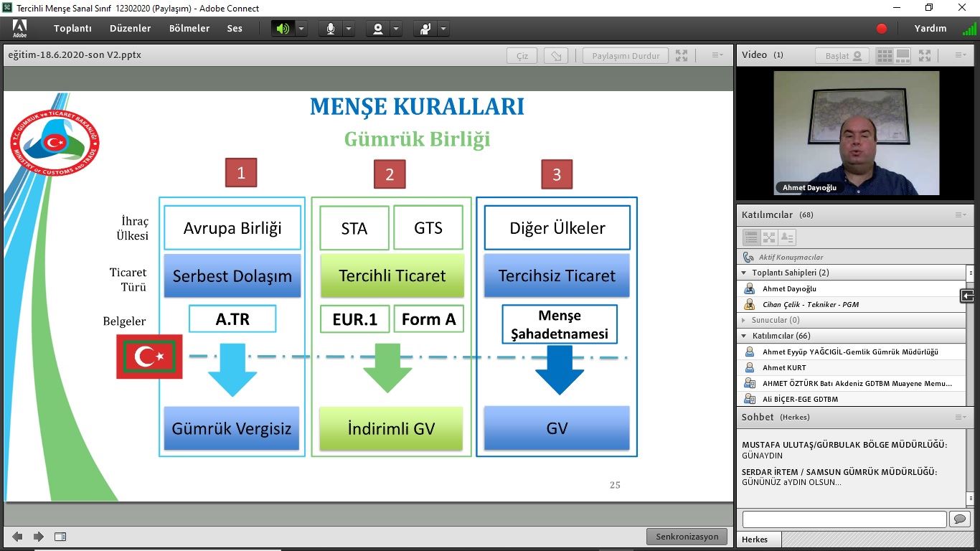This screenshot has width=980, height=551.
Task: Click the Paylaşımı Durdur button
Action: point(626,56)
